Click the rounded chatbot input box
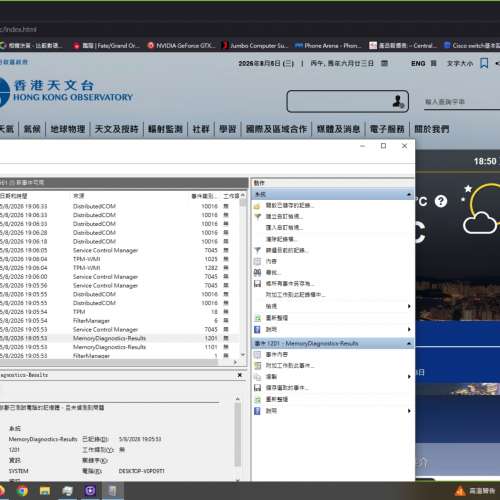The width and height of the screenshot is (500, 500). [x=348, y=101]
